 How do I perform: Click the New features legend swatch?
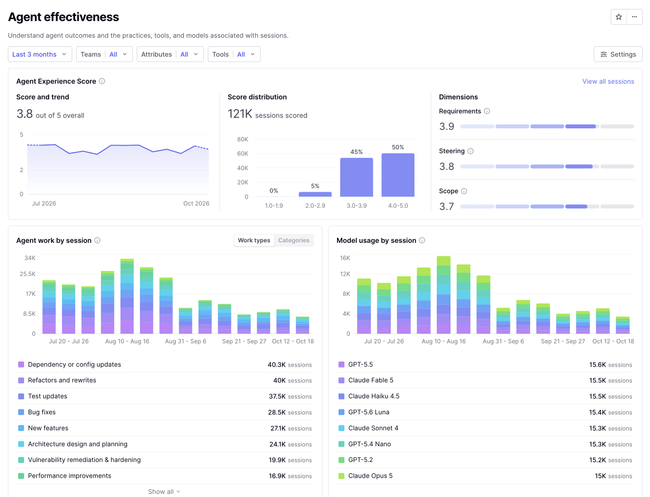[21, 428]
